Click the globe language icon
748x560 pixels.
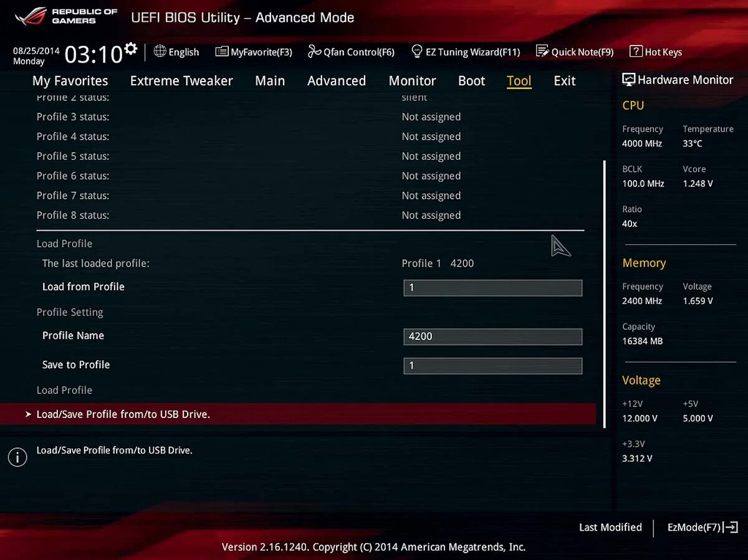pos(160,51)
